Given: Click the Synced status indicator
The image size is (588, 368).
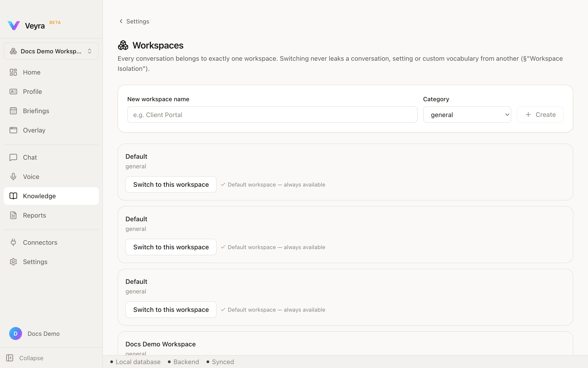Looking at the screenshot, I should click(220, 362).
